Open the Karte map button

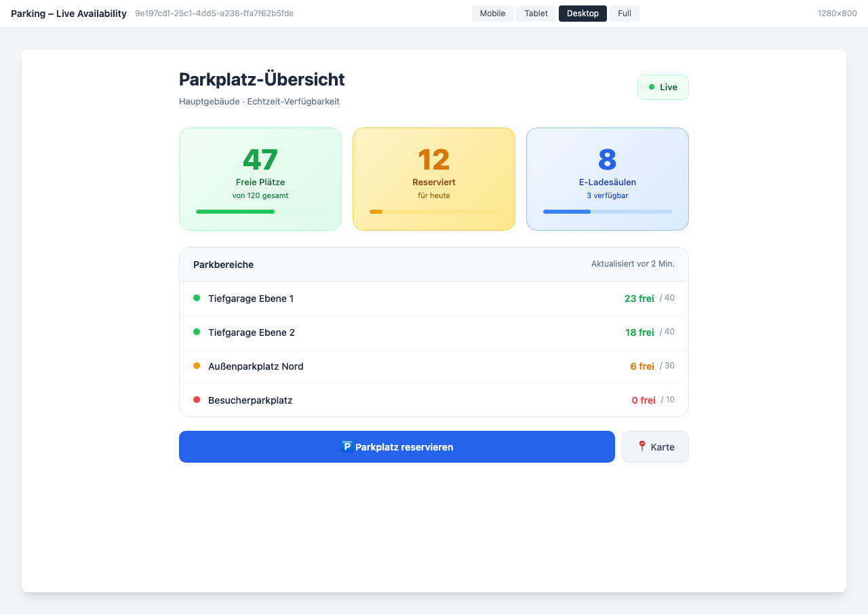coord(655,447)
